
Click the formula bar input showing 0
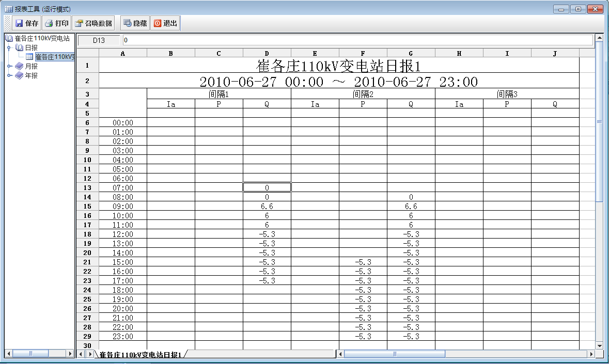click(x=356, y=40)
